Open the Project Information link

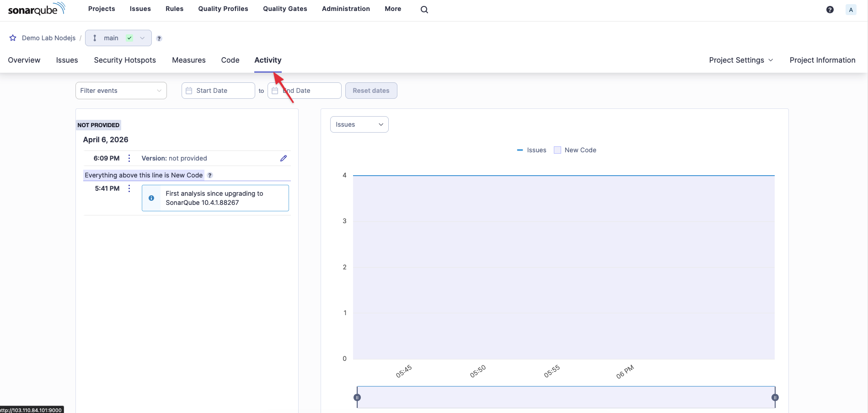point(822,60)
